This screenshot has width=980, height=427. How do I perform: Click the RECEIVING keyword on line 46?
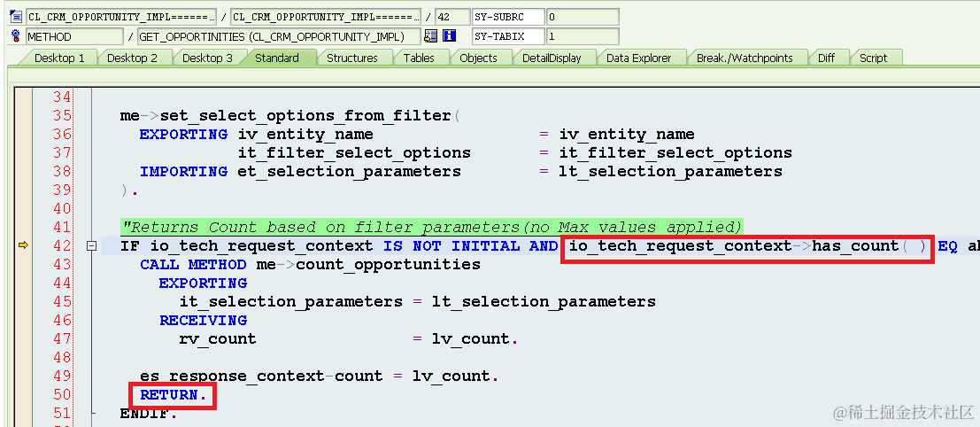coord(203,320)
